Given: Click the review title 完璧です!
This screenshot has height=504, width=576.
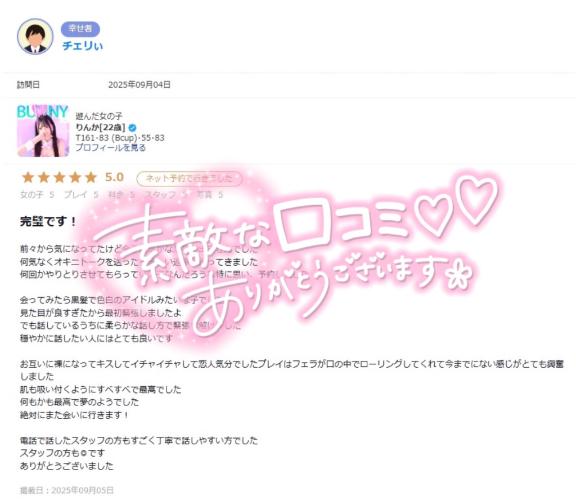Looking at the screenshot, I should click(48, 222).
